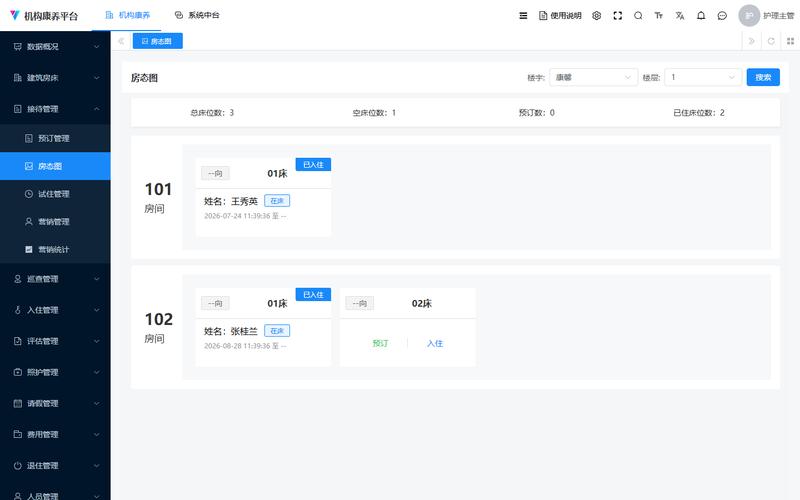Screen dimensions: 800x500
Task: Click the 巡查管理 sidebar icon
Action: 18,279
